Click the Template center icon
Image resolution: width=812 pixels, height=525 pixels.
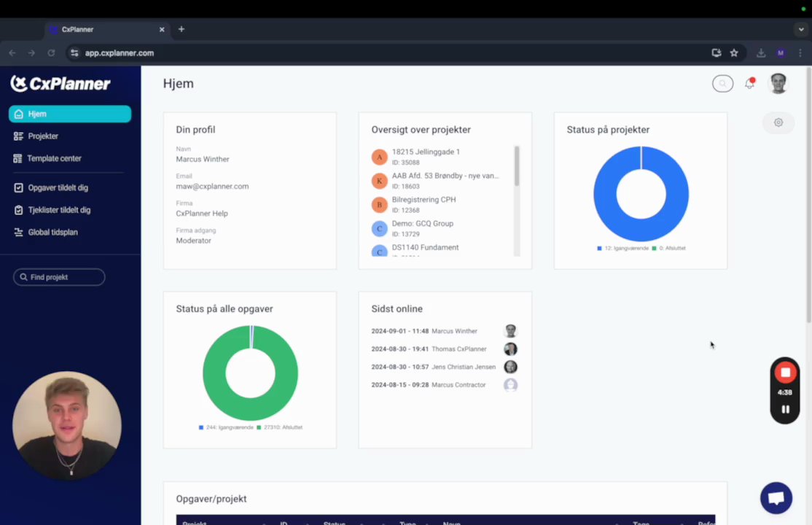pos(18,158)
